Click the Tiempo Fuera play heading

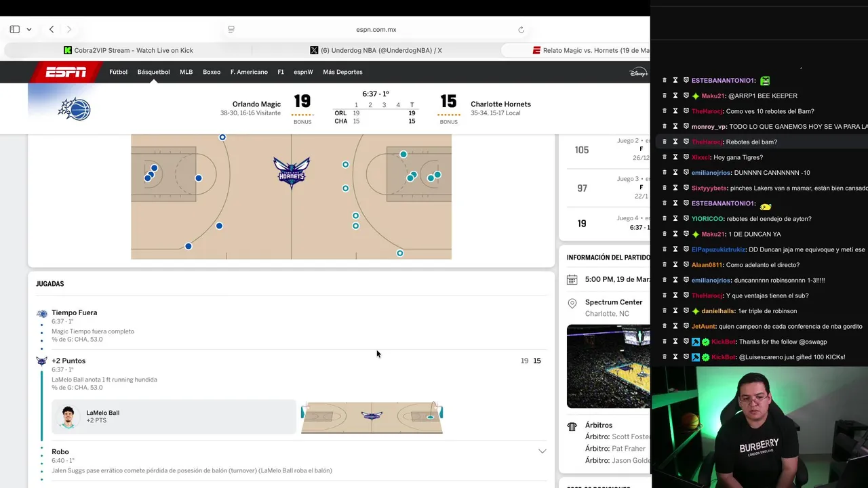(75, 312)
